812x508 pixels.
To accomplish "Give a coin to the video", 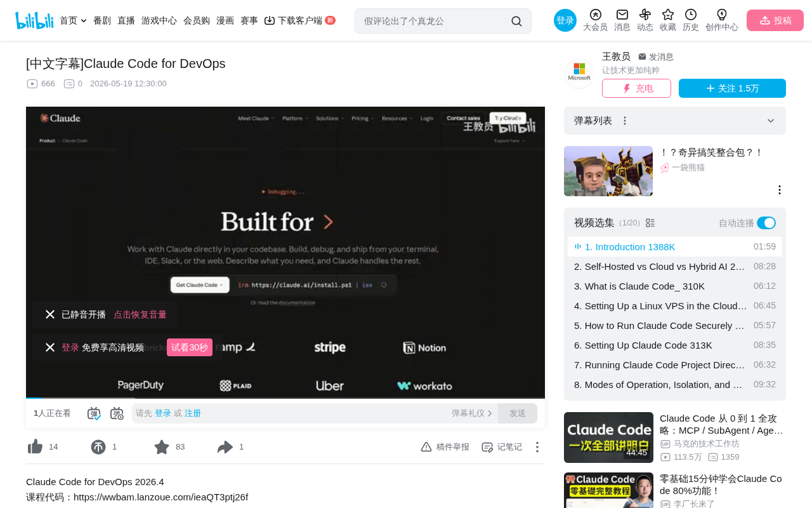I will (x=98, y=447).
